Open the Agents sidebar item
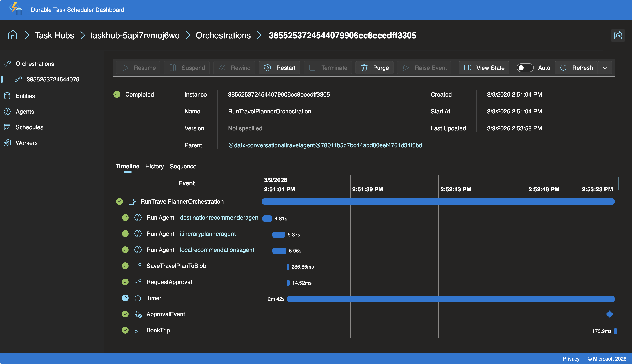 click(x=25, y=112)
